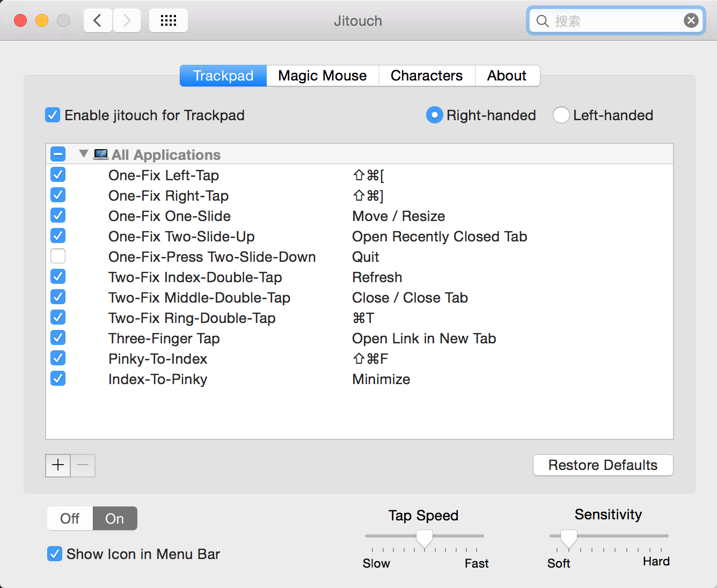Select the Three-Finger Tap gesture name
The image size is (717, 588).
point(164,339)
